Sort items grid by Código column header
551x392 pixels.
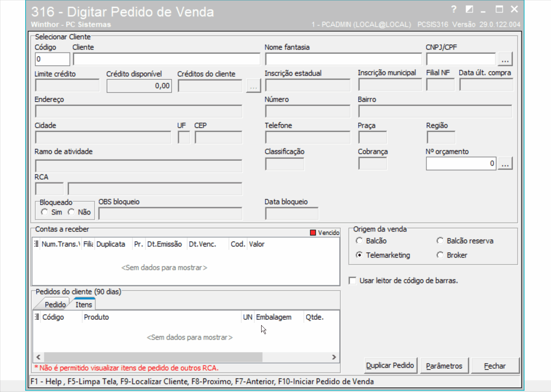click(61, 317)
